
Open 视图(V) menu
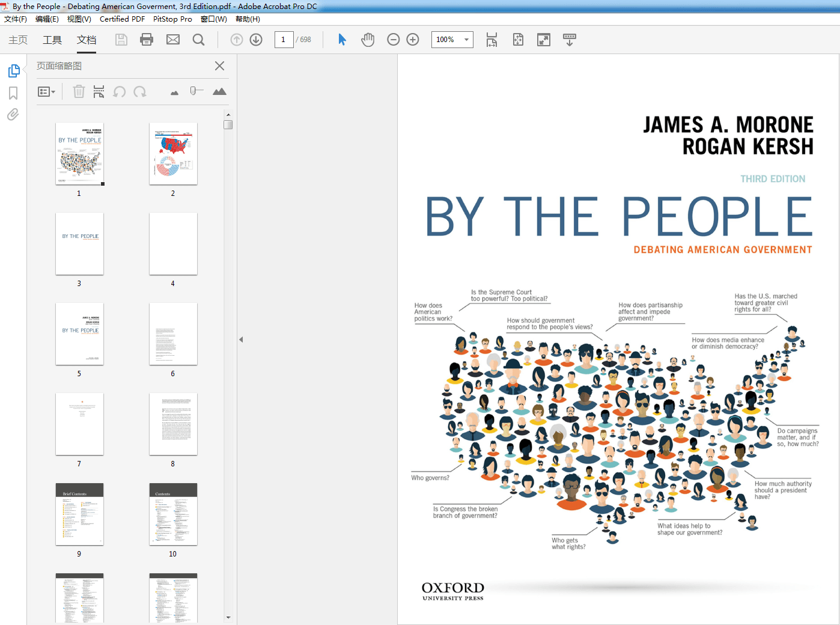[x=79, y=19]
